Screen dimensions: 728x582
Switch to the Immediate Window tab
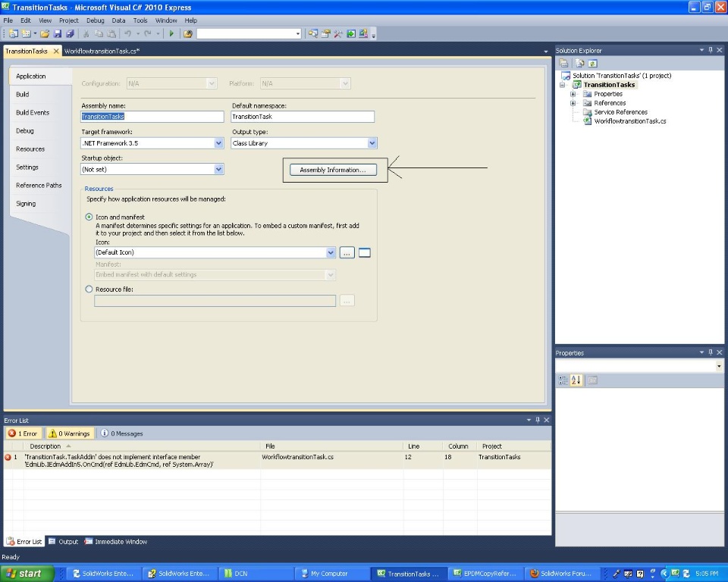116,541
